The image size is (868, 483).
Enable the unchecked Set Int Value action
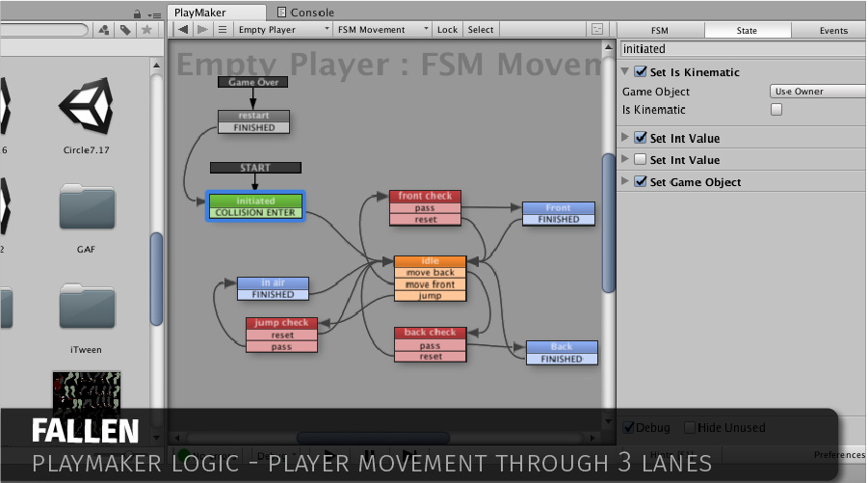(x=640, y=160)
